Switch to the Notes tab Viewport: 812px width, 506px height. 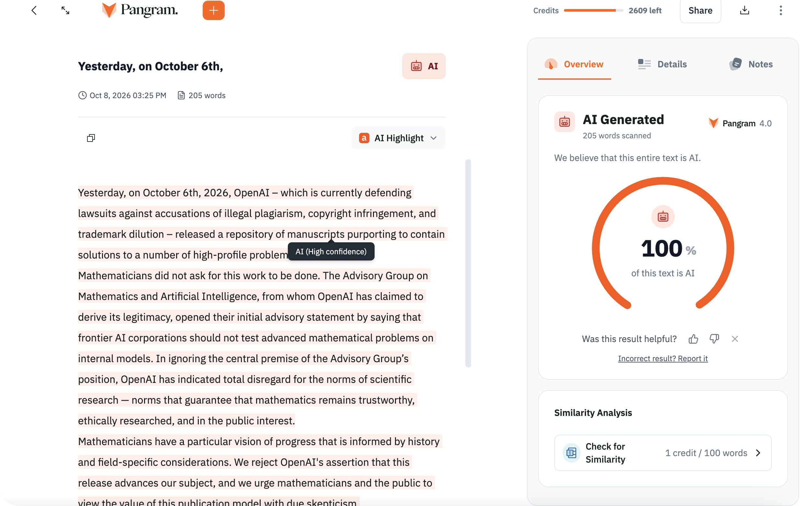coord(751,64)
